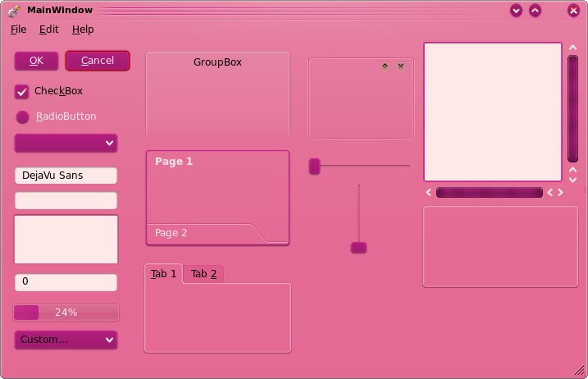
Task: Click the GroupBox title label
Action: click(x=217, y=62)
